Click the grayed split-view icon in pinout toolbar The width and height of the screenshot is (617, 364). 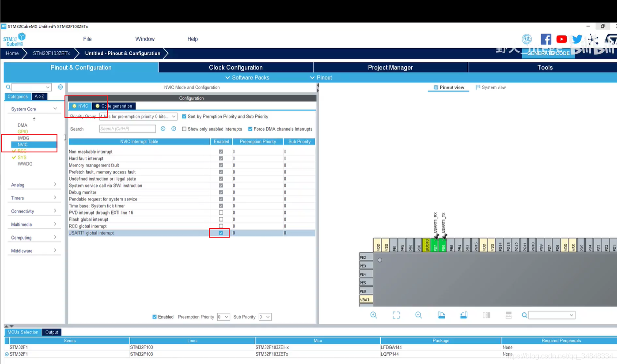(x=486, y=315)
